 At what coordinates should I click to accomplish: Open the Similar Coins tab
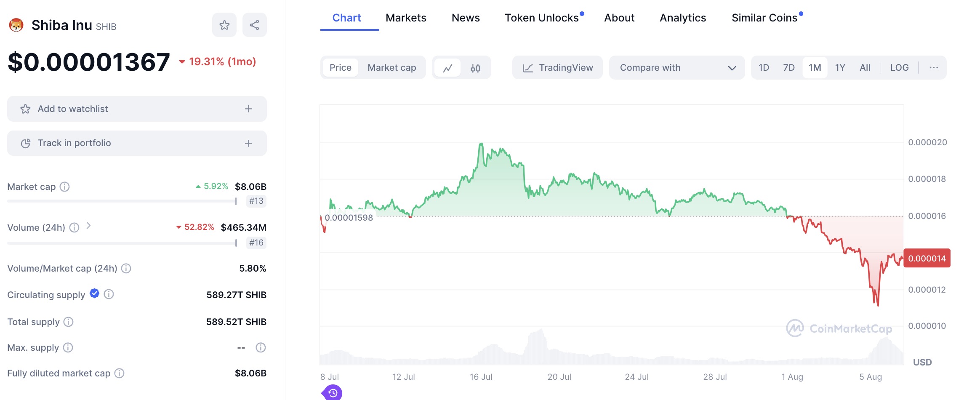pyautogui.click(x=764, y=18)
